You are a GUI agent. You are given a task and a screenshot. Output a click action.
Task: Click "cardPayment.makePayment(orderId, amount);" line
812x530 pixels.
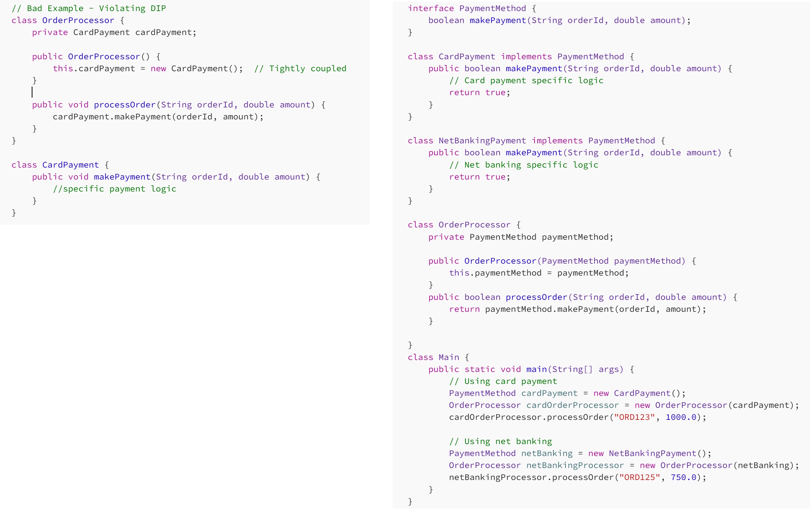point(158,117)
